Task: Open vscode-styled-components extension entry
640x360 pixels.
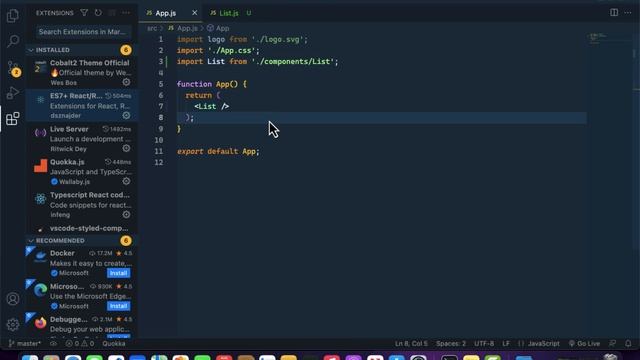Action: click(82, 229)
